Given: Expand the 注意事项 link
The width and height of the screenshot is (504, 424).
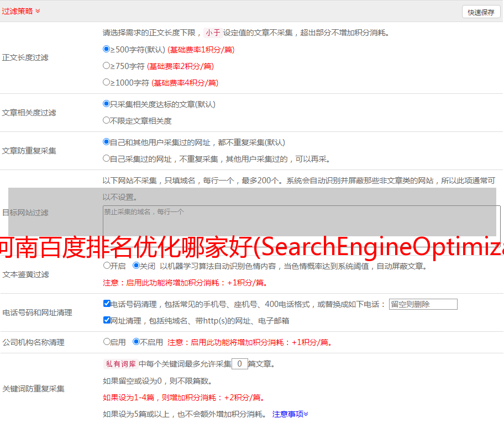Looking at the screenshot, I should point(290,414).
